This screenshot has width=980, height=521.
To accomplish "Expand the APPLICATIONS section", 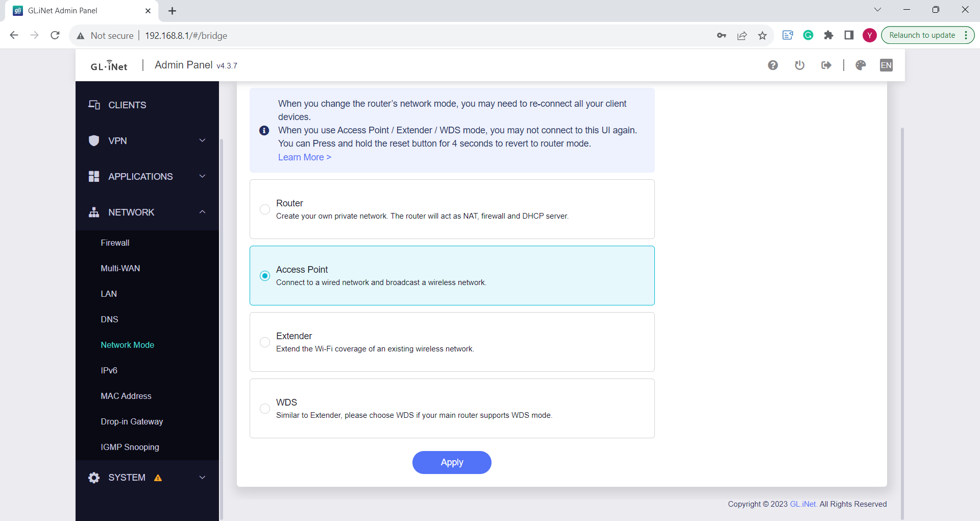I will [x=202, y=176].
